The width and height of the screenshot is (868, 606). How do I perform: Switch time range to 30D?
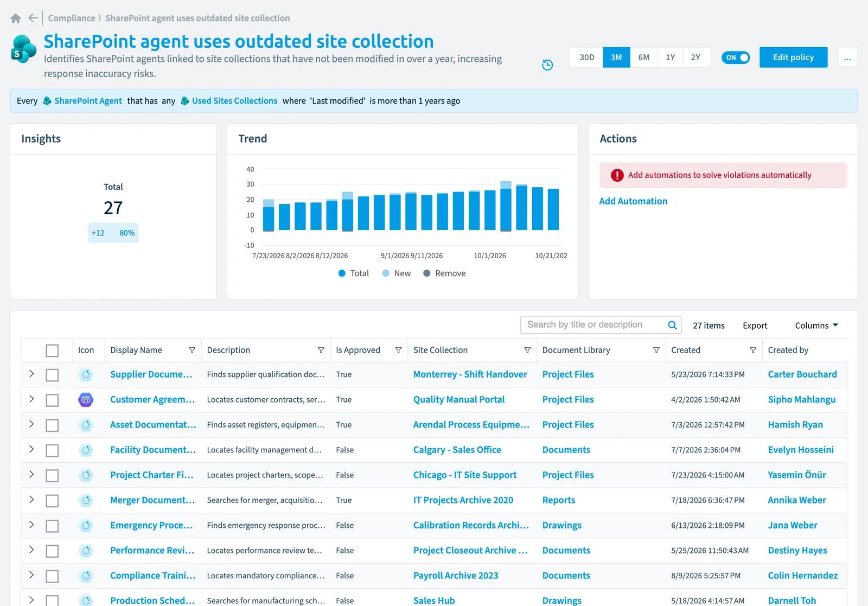586,58
